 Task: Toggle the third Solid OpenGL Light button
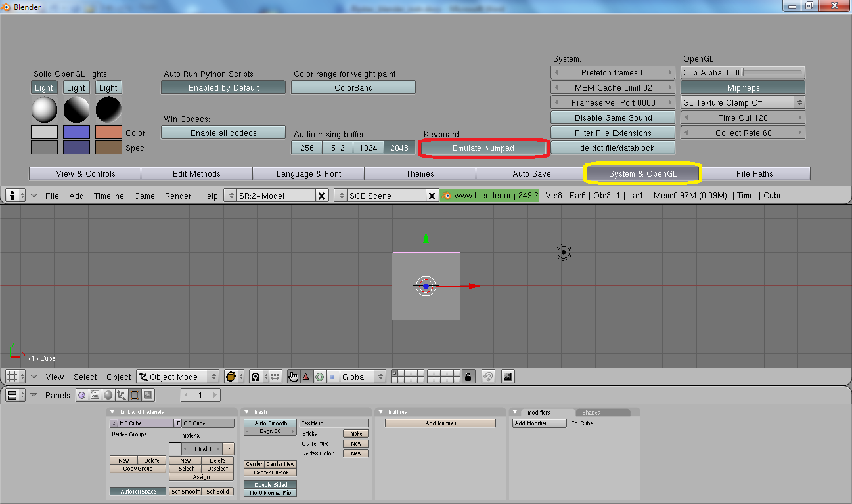[x=108, y=87]
